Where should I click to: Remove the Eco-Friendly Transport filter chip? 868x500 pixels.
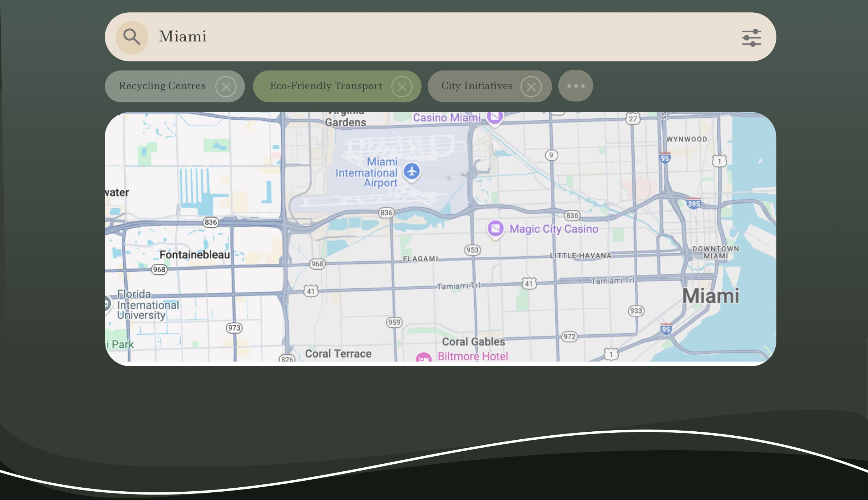[402, 87]
